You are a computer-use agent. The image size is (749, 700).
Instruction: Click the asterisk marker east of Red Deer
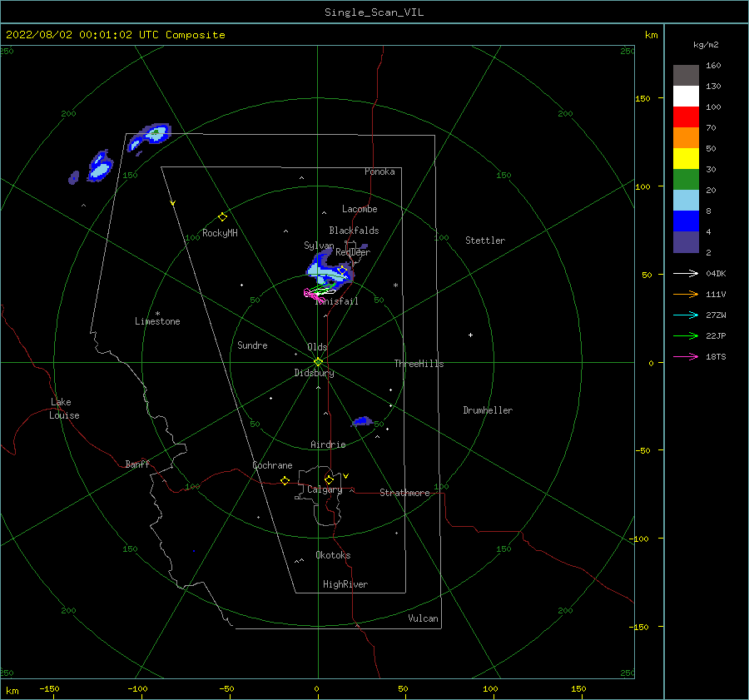pos(395,285)
